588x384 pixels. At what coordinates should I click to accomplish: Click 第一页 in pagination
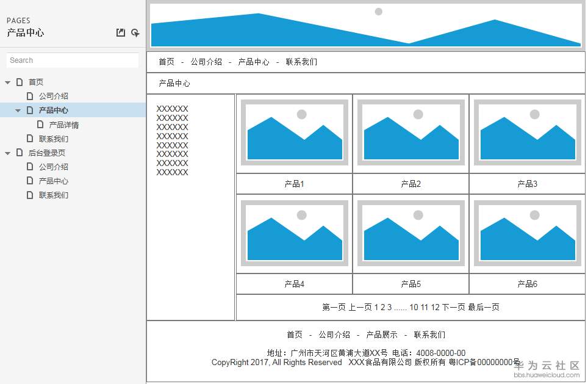click(x=334, y=308)
